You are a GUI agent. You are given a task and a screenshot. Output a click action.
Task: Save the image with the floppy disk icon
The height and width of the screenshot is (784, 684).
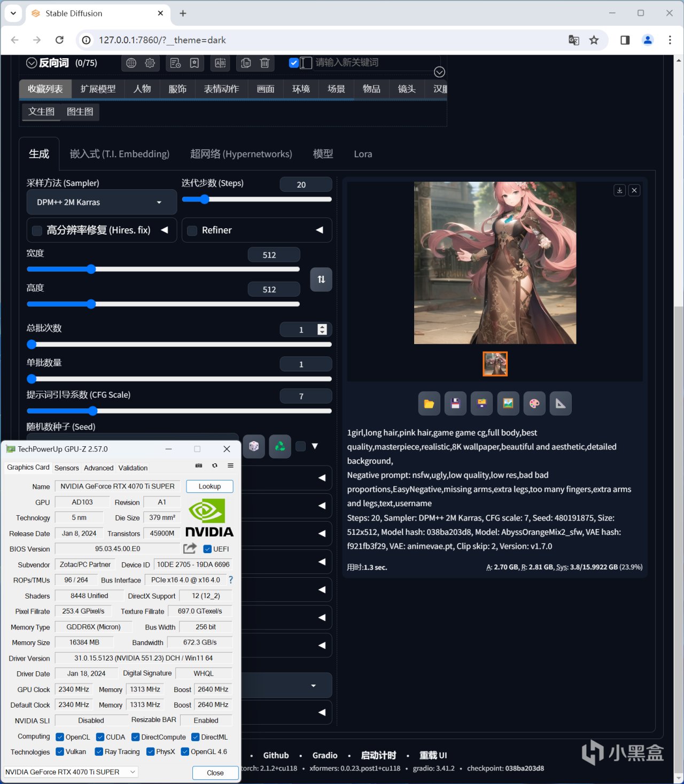455,403
